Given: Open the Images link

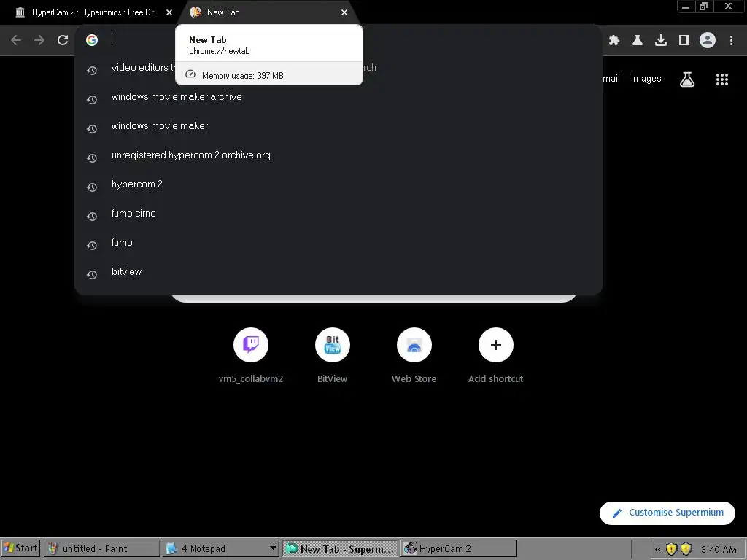Looking at the screenshot, I should pos(646,79).
